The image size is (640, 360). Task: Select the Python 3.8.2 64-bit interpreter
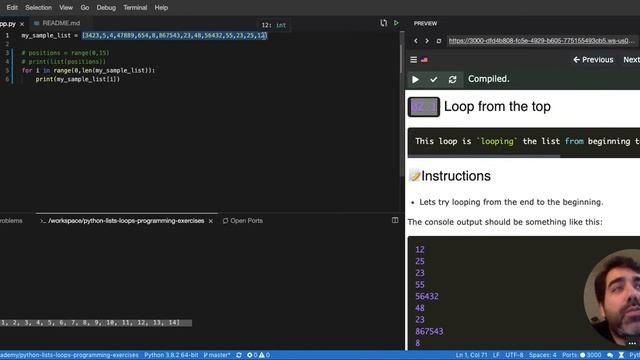(171, 355)
